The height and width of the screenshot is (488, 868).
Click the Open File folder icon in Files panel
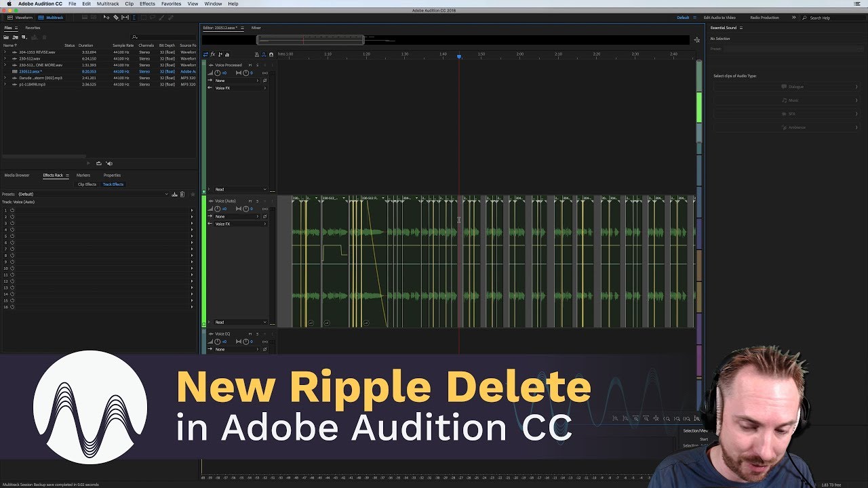[6, 37]
